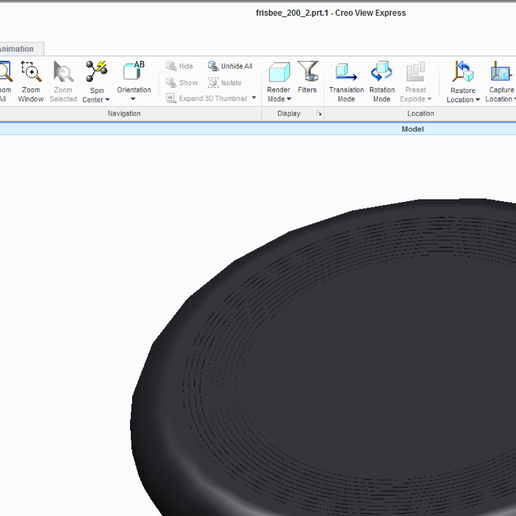The width and height of the screenshot is (516, 516).
Task: Click the Hide label text
Action: click(x=186, y=66)
